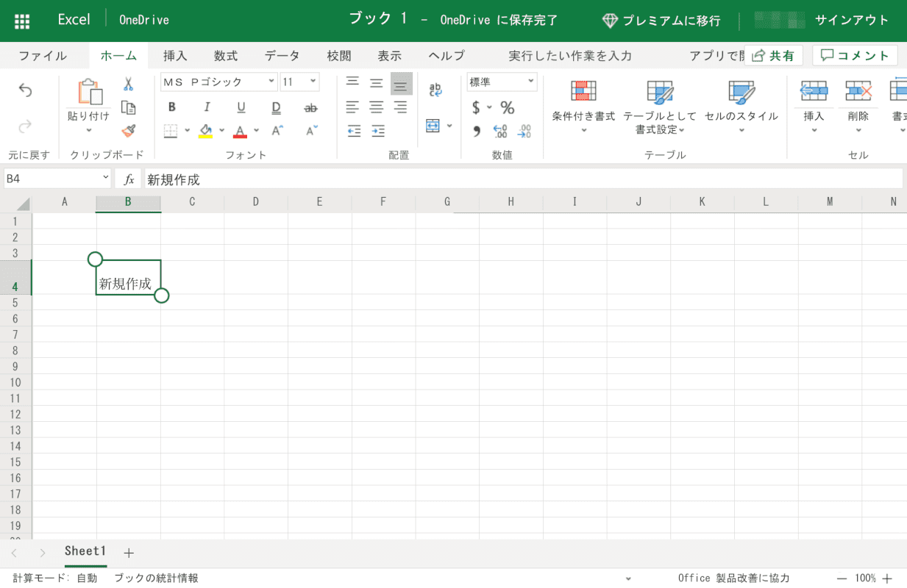Toggle Align Left button

tap(353, 107)
